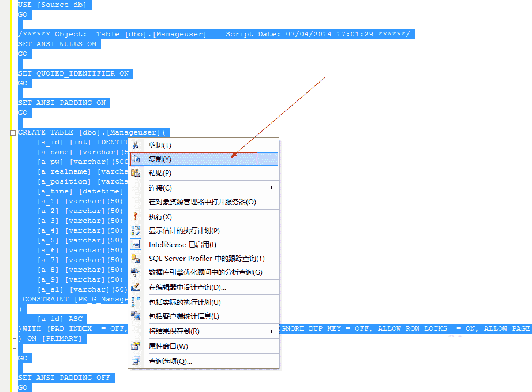Click the Paste clipboard icon

point(136,173)
